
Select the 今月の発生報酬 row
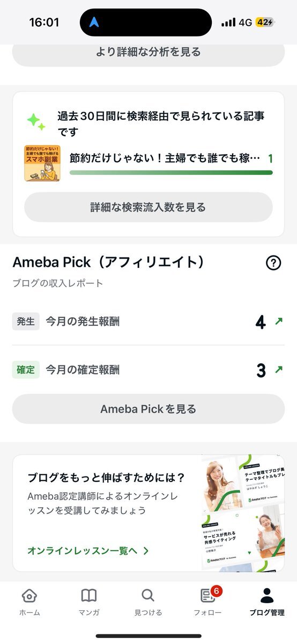[148, 321]
